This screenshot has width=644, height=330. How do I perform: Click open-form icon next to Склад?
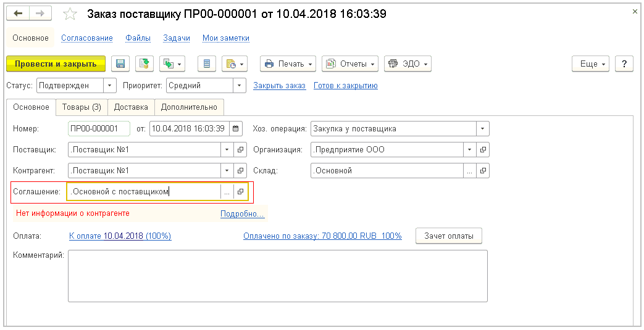[x=483, y=170]
